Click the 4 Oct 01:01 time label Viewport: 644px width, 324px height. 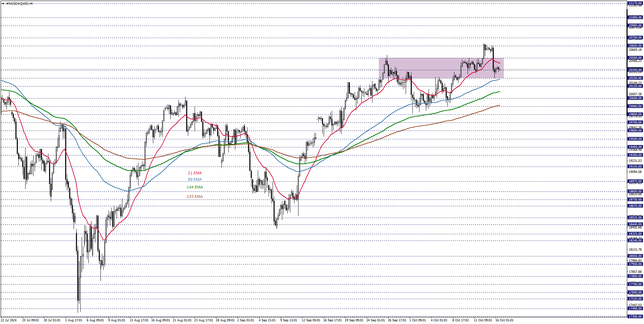(439, 320)
